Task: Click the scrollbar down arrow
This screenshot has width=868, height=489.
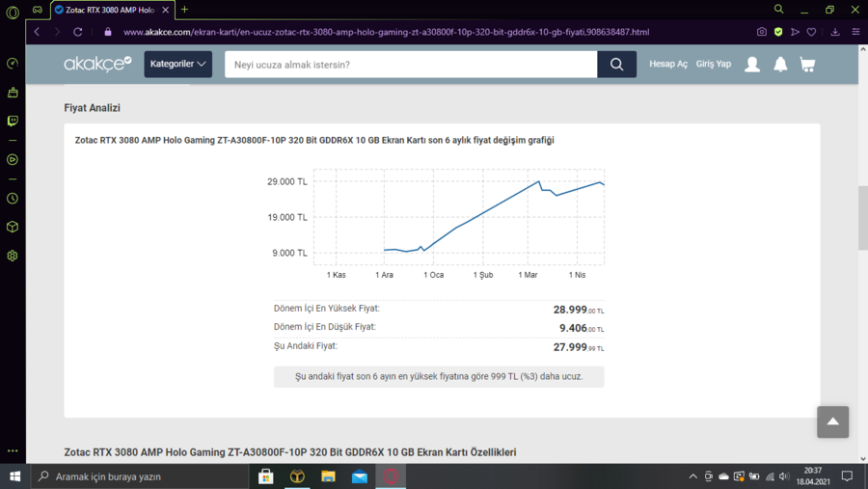Action: tap(862, 458)
